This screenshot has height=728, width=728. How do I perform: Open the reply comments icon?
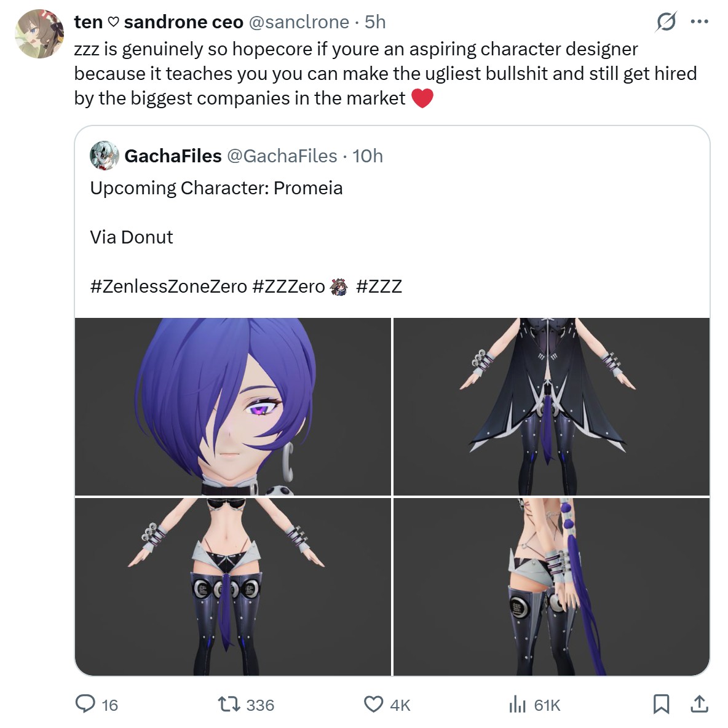point(85,704)
